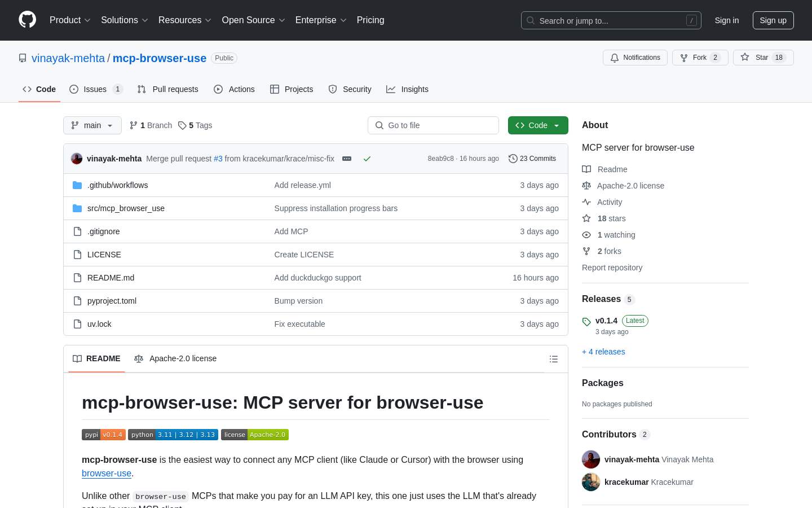Open the 5 Tags link

tap(195, 125)
